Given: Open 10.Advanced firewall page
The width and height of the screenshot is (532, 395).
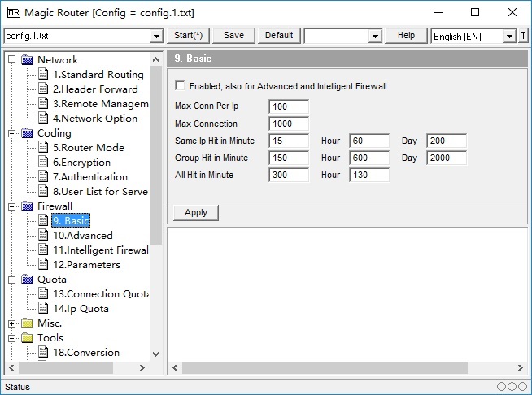Looking at the screenshot, I should pyautogui.click(x=83, y=236).
